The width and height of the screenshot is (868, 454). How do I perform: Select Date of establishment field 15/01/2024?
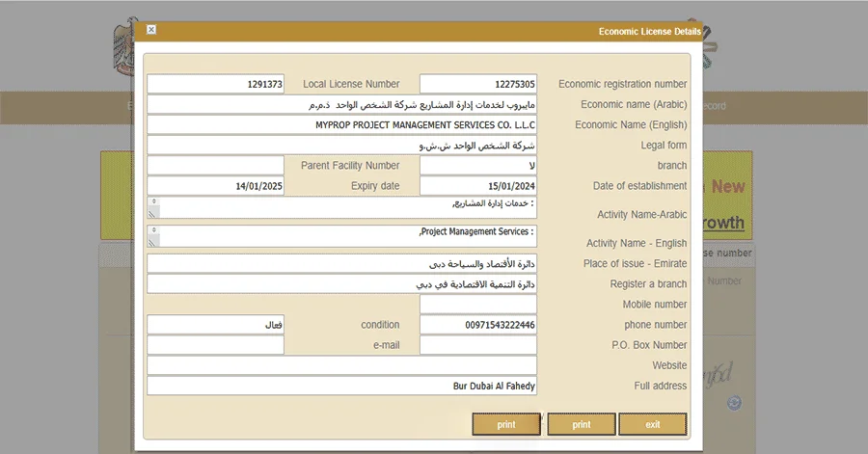(478, 186)
